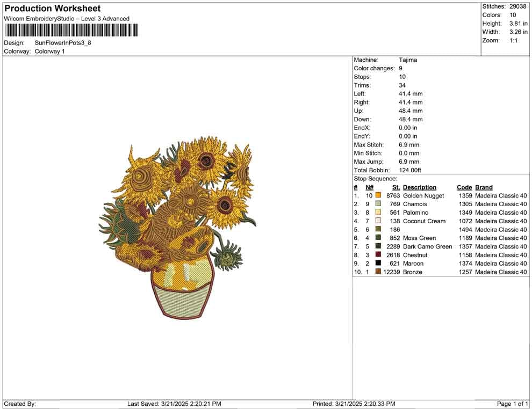Click the 'Printed: 3/21/2025 2:20:33 PM' footer
532x409 pixels.
pos(354,404)
